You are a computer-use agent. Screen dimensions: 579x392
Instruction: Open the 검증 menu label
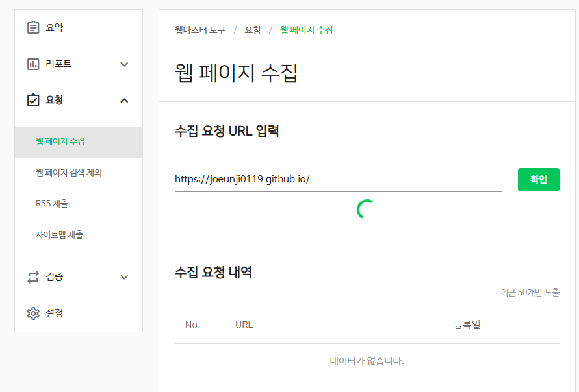[55, 276]
